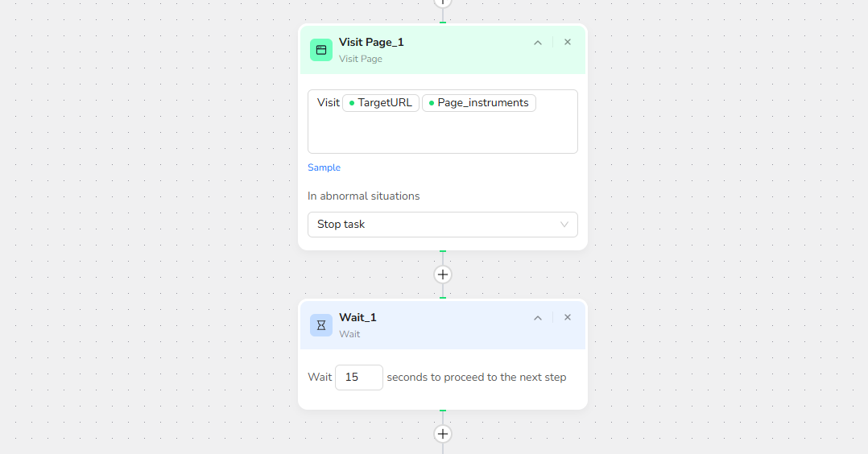Viewport: 868px width, 454px height.
Task: Click the green Visit Page node icon
Action: coord(321,50)
